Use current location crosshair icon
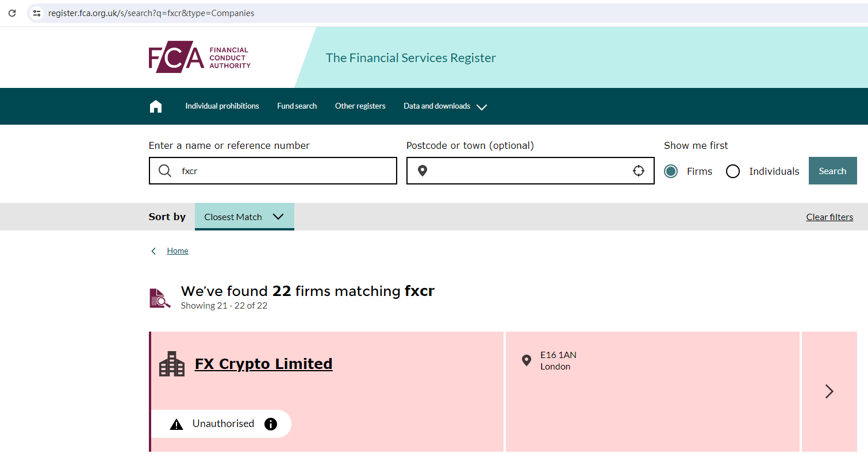The width and height of the screenshot is (868, 454). point(638,171)
